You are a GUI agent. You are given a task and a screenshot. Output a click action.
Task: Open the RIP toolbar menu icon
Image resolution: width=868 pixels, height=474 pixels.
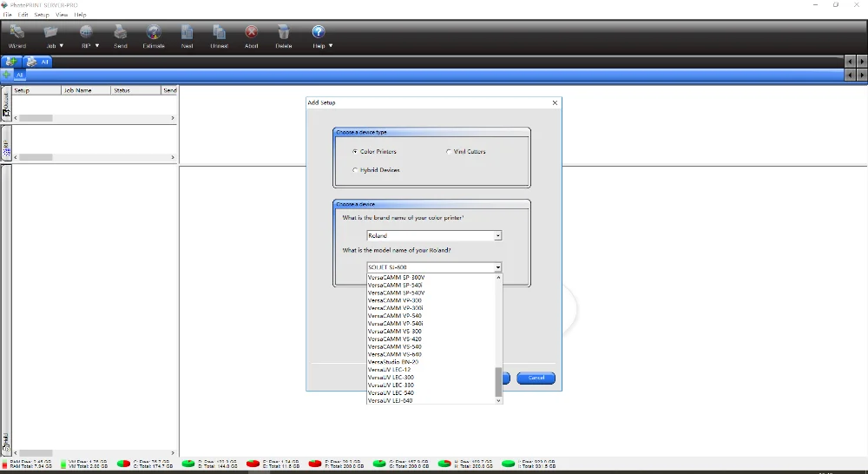tap(86, 32)
